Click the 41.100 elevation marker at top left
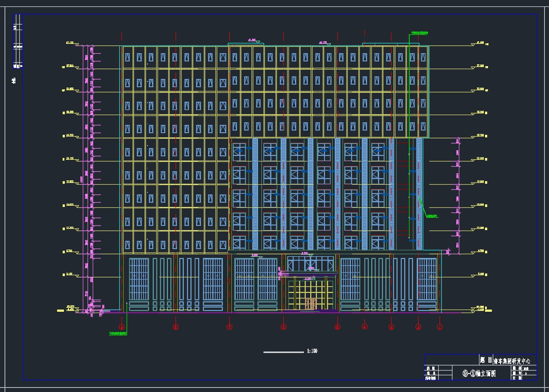The height and width of the screenshot is (392, 549). [70, 43]
